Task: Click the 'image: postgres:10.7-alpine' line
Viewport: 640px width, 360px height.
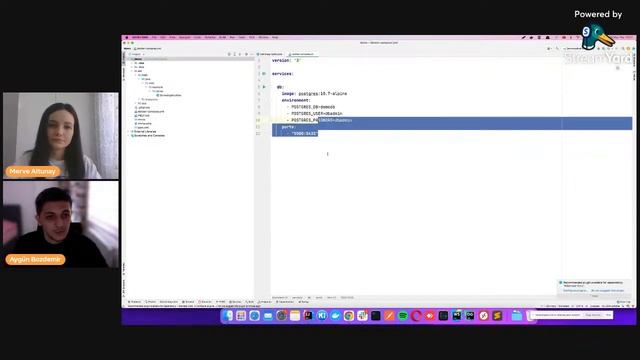Action: 314,93
